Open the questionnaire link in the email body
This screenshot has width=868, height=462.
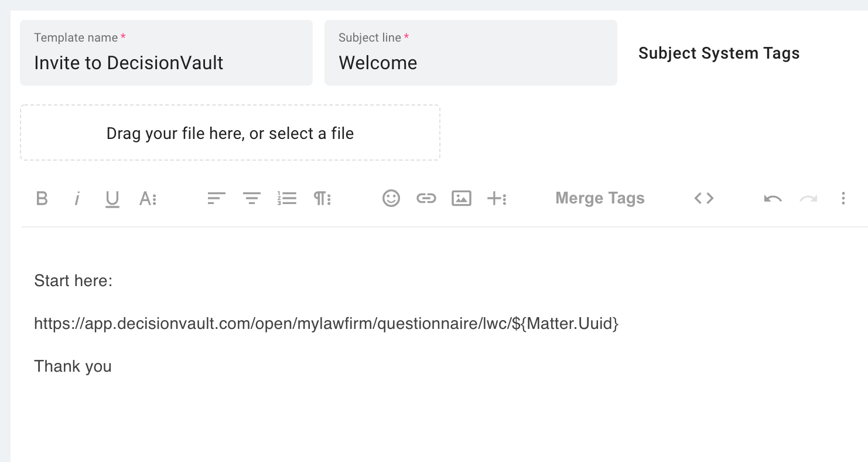click(326, 323)
